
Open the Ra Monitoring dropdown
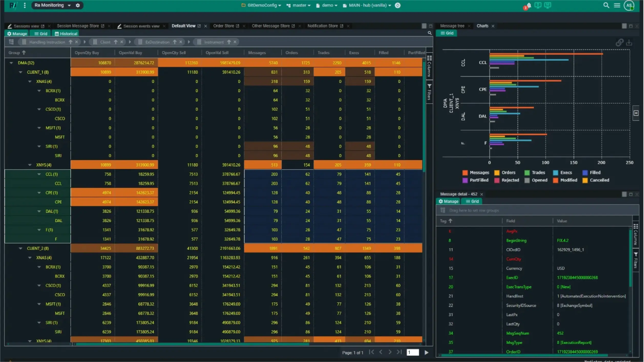pos(52,5)
